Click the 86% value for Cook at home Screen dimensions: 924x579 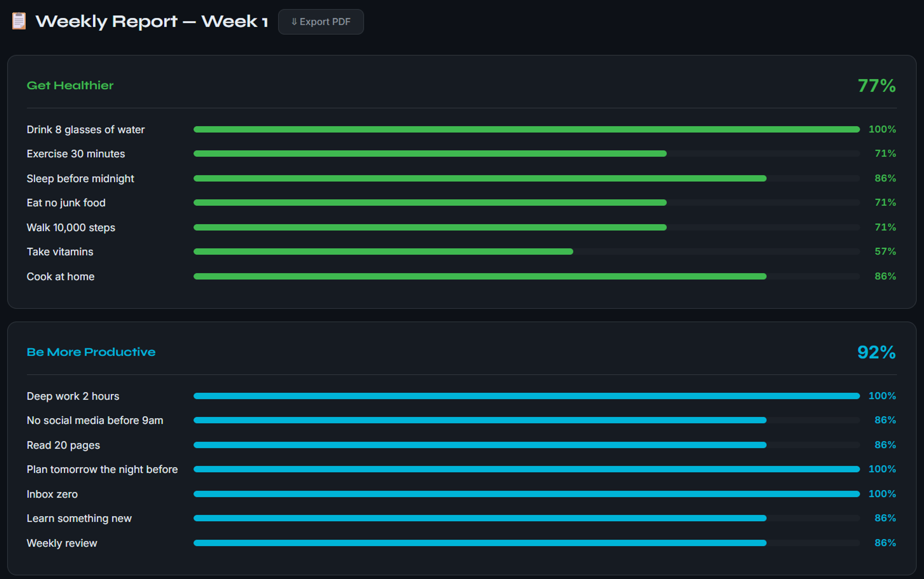(885, 277)
